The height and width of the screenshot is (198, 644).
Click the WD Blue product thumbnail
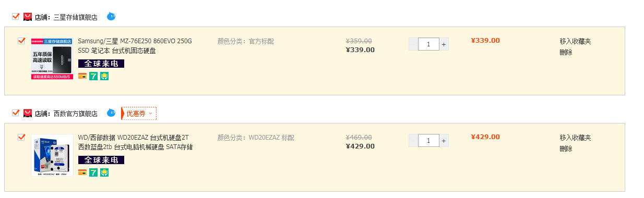52,155
